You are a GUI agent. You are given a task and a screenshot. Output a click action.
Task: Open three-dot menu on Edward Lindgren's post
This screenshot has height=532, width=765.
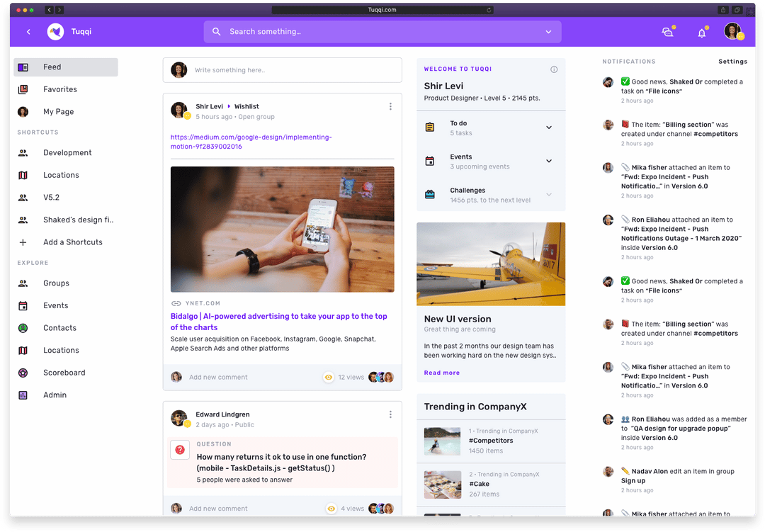[x=390, y=414]
